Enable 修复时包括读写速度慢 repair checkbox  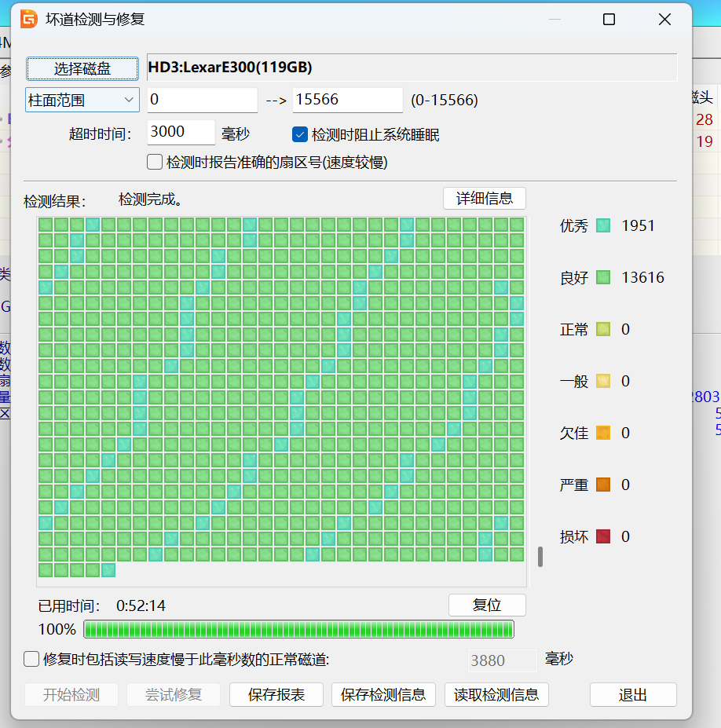point(31,660)
